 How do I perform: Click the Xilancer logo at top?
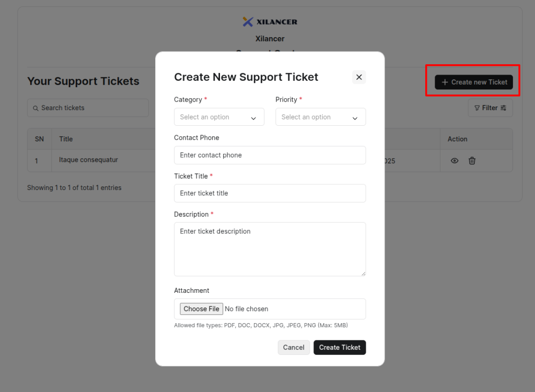(x=270, y=22)
